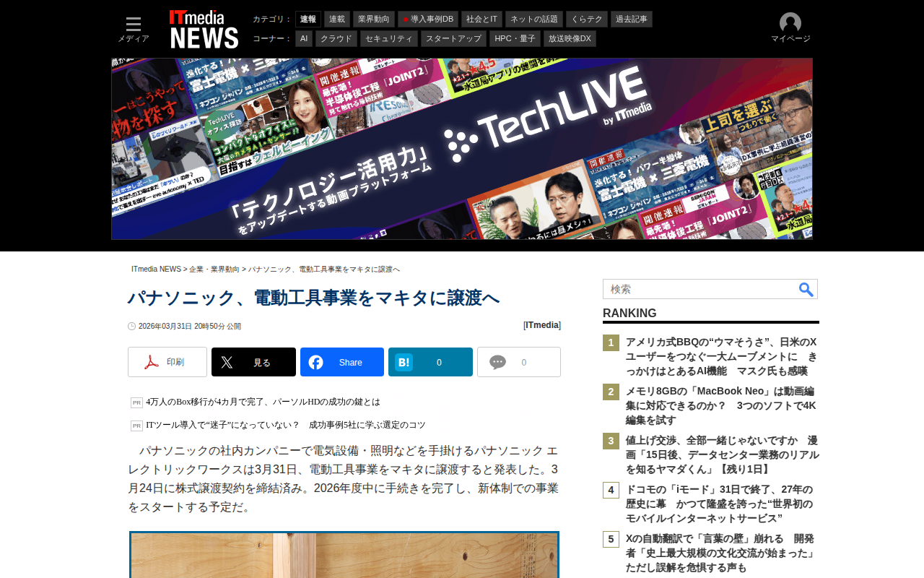
Task: Open the クラウド corner
Action: click(336, 38)
